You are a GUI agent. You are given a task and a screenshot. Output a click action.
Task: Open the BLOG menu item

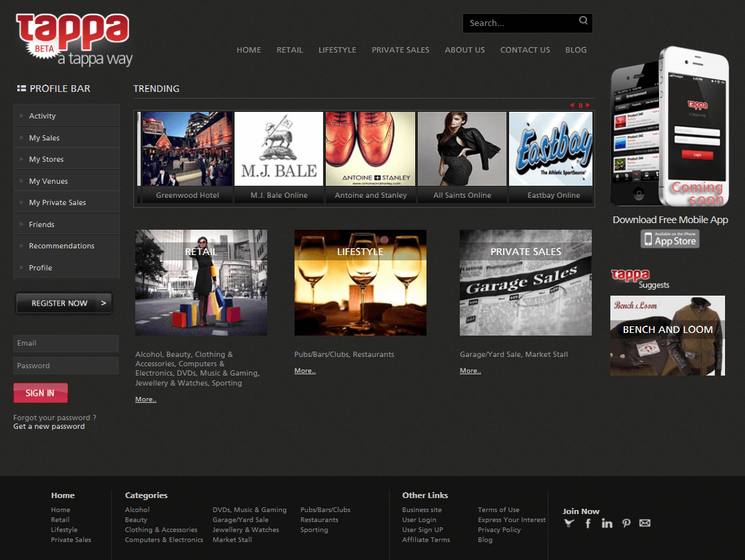tap(576, 49)
